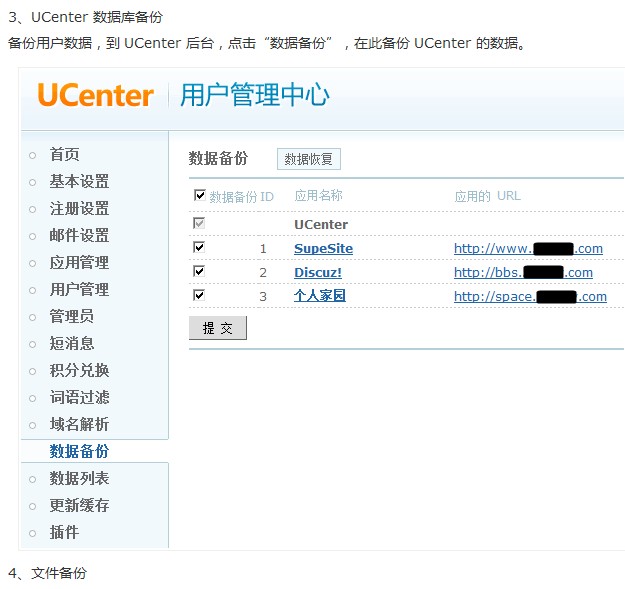The width and height of the screenshot is (625, 589).
Task: Select 应用管理 in the sidebar
Action: (79, 263)
